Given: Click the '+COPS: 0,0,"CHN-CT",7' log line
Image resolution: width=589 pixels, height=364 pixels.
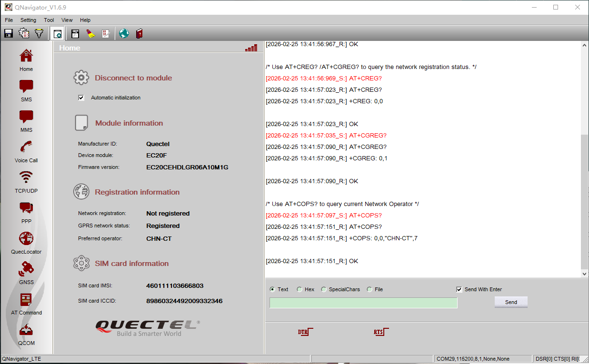Looking at the screenshot, I should coord(341,238).
